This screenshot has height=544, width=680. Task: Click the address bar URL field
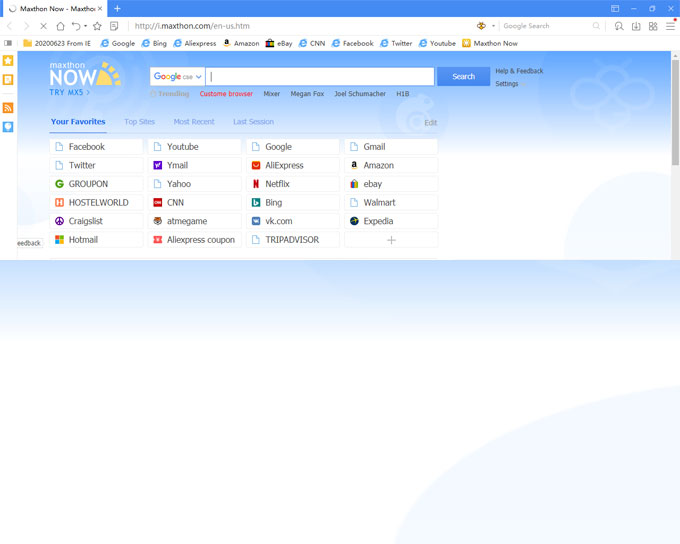299,26
